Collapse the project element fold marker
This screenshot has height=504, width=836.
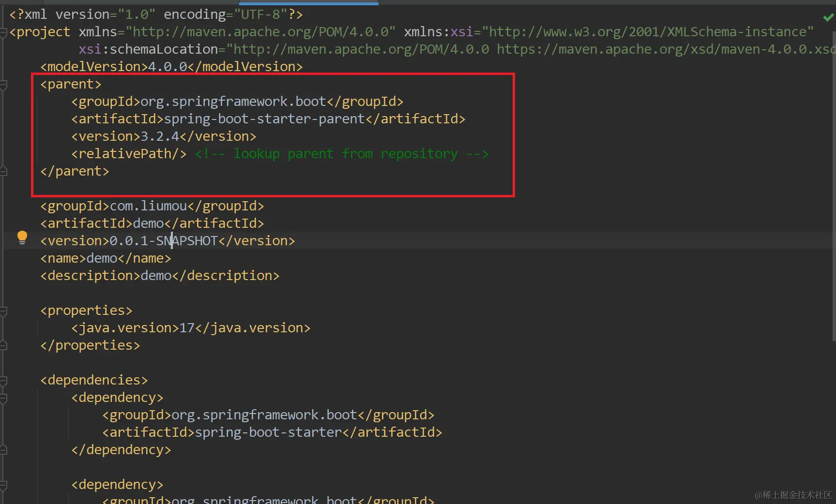[x=3, y=32]
